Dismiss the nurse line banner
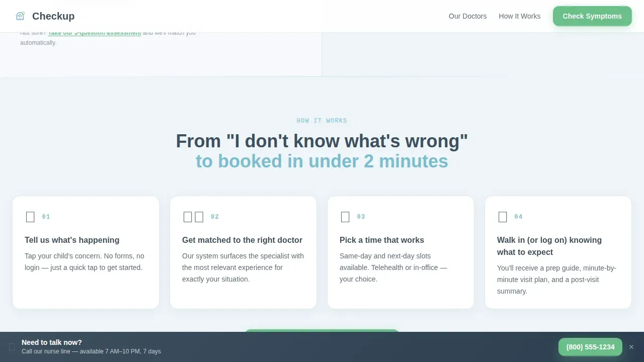Image resolution: width=644 pixels, height=362 pixels. pos(631,347)
